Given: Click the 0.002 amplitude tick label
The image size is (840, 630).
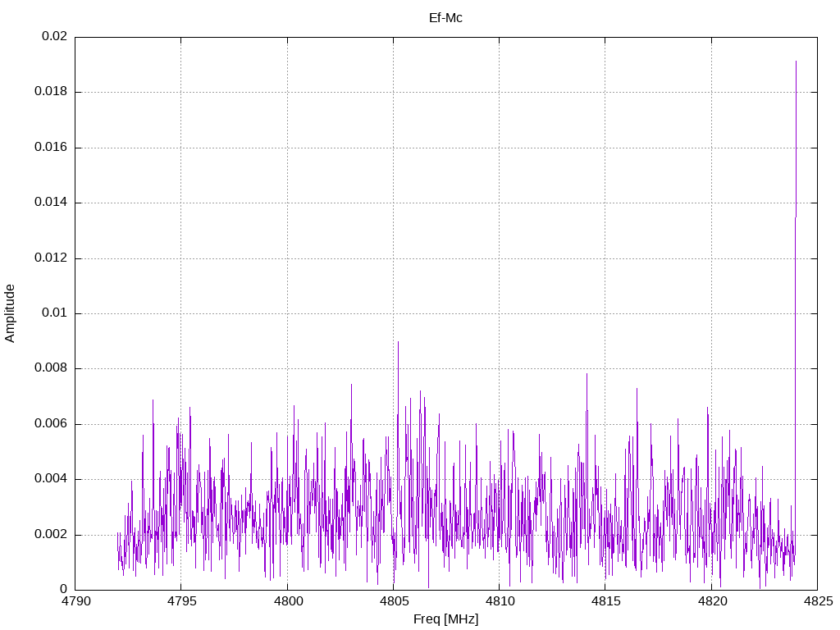Looking at the screenshot, I should tap(50, 535).
